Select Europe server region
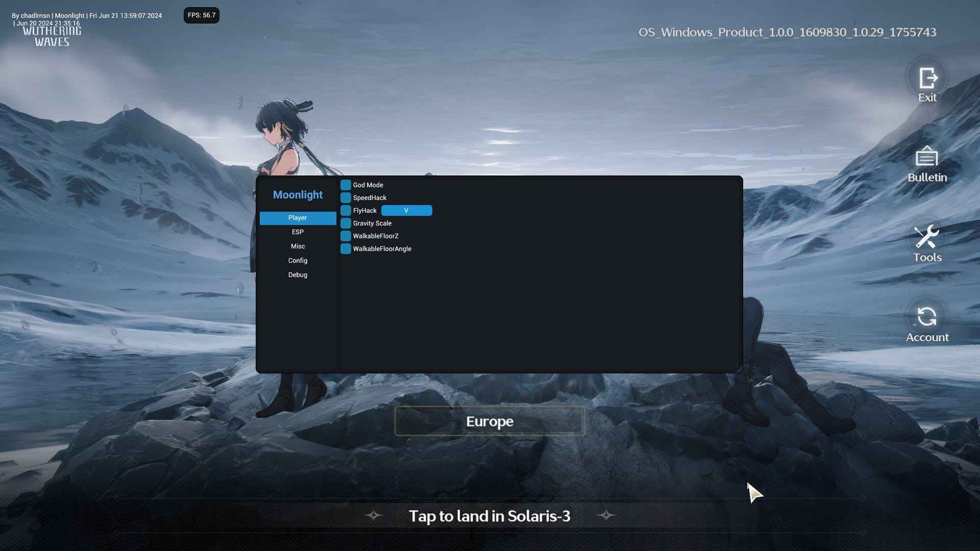 [490, 421]
